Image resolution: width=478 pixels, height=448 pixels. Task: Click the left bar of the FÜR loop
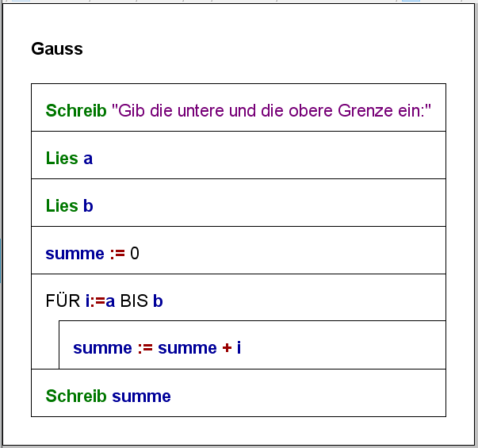45,345
